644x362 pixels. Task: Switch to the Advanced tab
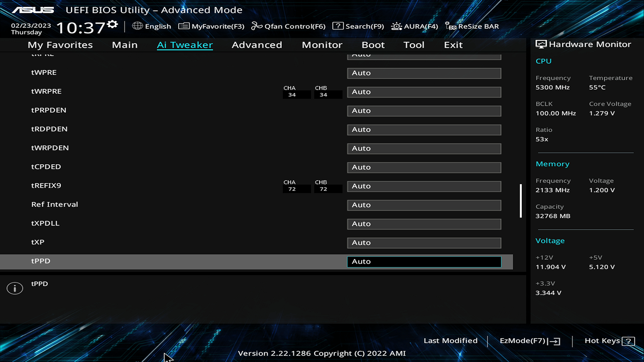(257, 45)
